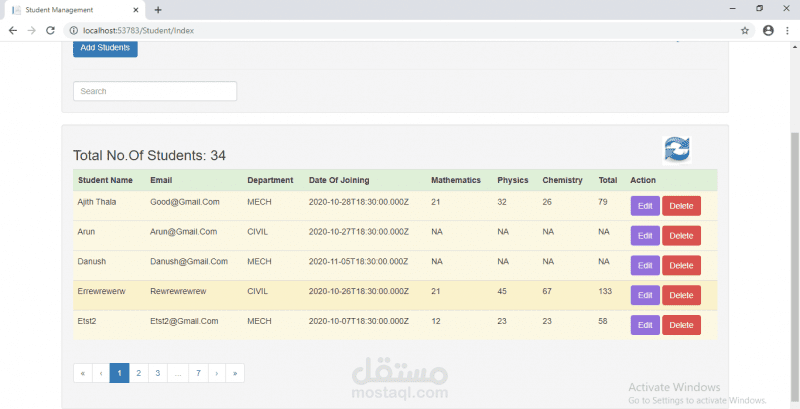Click the localhost address bar
Image resolution: width=800 pixels, height=409 pixels.
click(x=400, y=30)
